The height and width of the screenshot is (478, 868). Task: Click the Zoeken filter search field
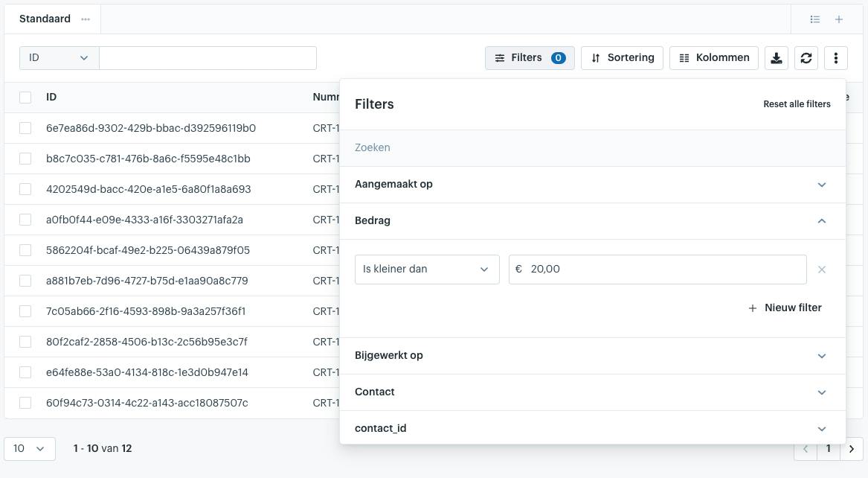pos(592,148)
